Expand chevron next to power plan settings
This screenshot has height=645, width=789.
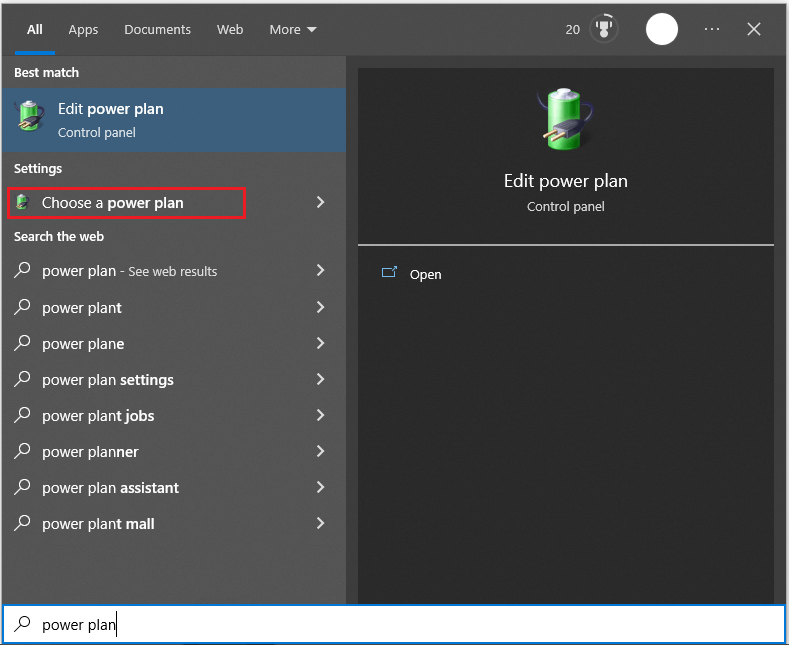320,379
